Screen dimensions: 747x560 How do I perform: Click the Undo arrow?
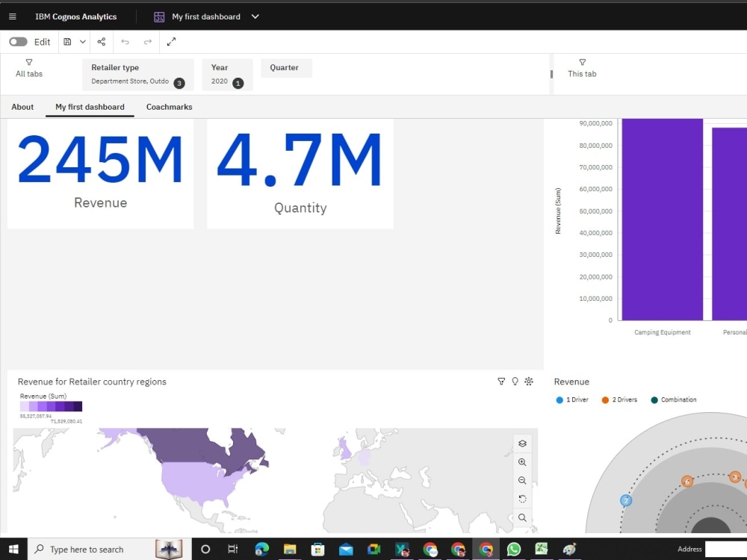[125, 42]
